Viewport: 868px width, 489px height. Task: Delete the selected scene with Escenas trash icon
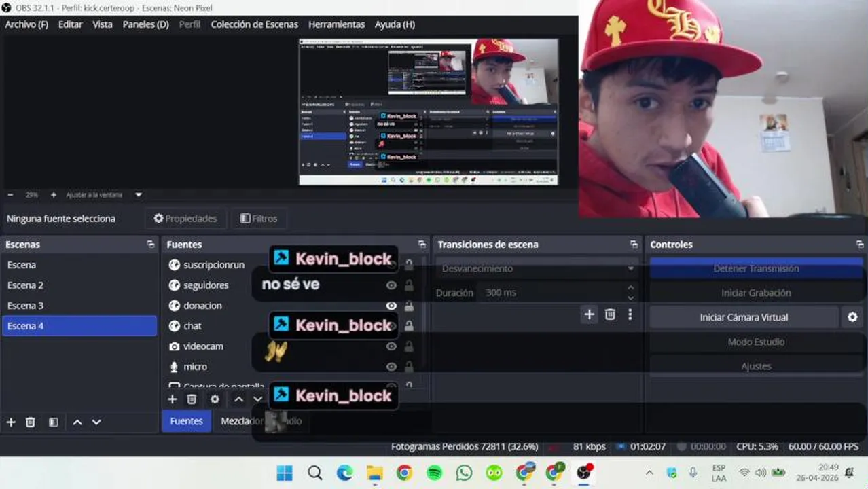(x=31, y=422)
